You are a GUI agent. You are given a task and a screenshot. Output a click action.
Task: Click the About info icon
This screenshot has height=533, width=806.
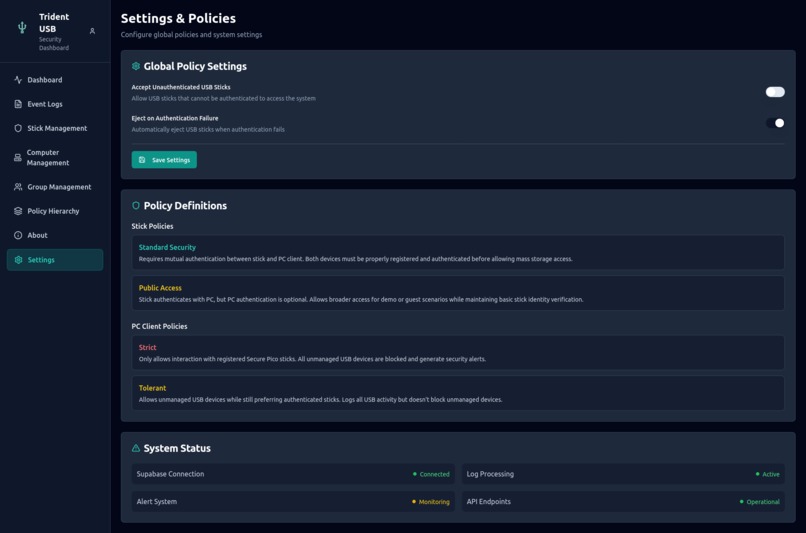click(x=18, y=235)
